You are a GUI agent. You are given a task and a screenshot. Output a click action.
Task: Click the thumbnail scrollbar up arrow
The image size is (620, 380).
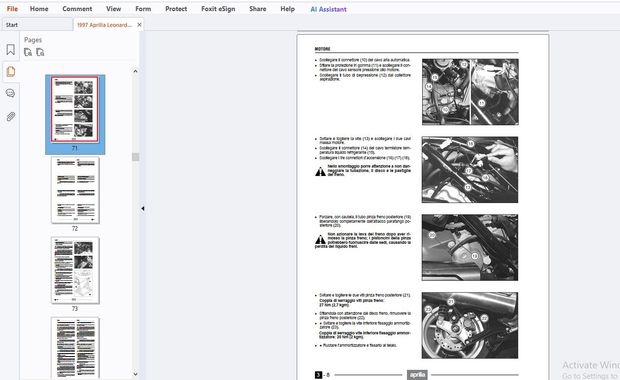point(135,71)
